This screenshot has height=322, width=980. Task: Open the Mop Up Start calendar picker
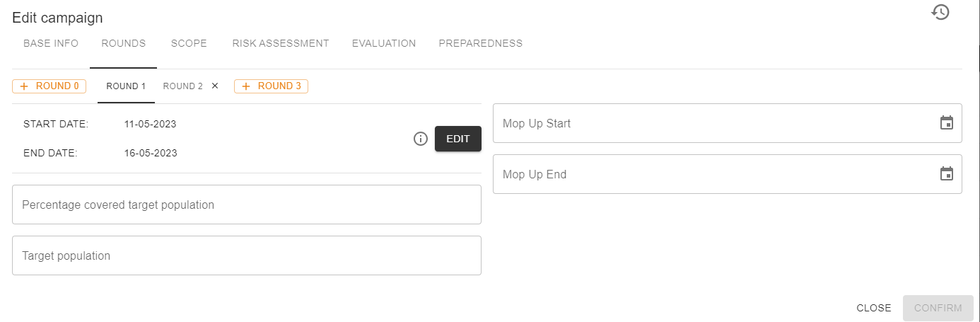coord(947,123)
